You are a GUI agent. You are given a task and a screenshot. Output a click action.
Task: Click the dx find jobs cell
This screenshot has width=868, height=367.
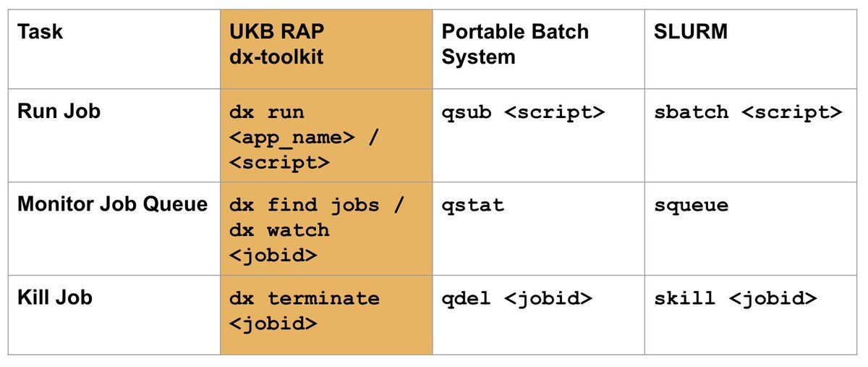coord(326,229)
